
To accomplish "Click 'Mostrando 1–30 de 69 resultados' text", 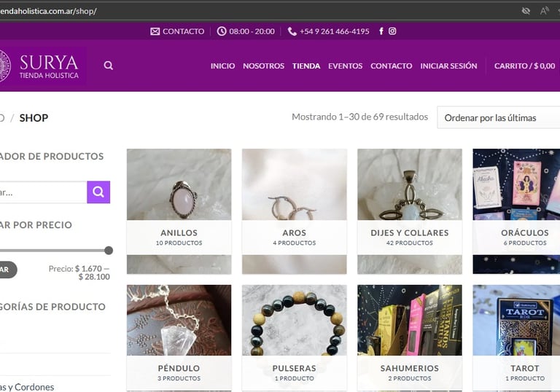I will [x=359, y=117].
